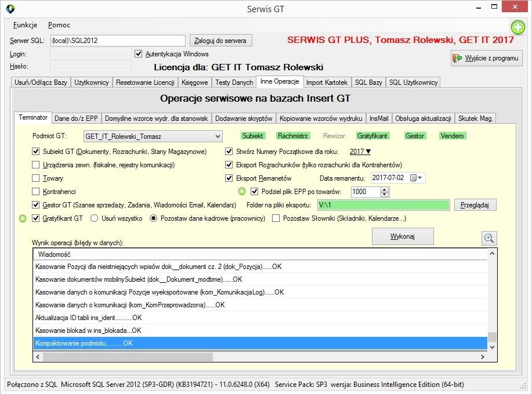Open Import Kartotek tab
Image resolution: width=532 pixels, height=395 pixels.
pos(327,82)
